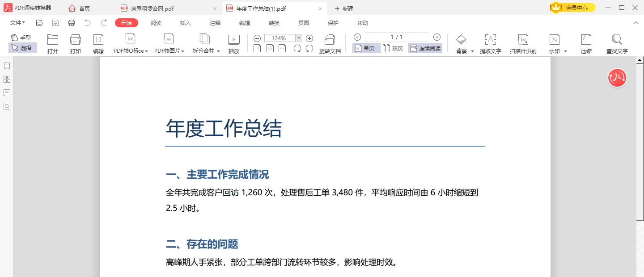Click the 新建 new tab button
This screenshot has height=277, width=644.
pyautogui.click(x=344, y=8)
